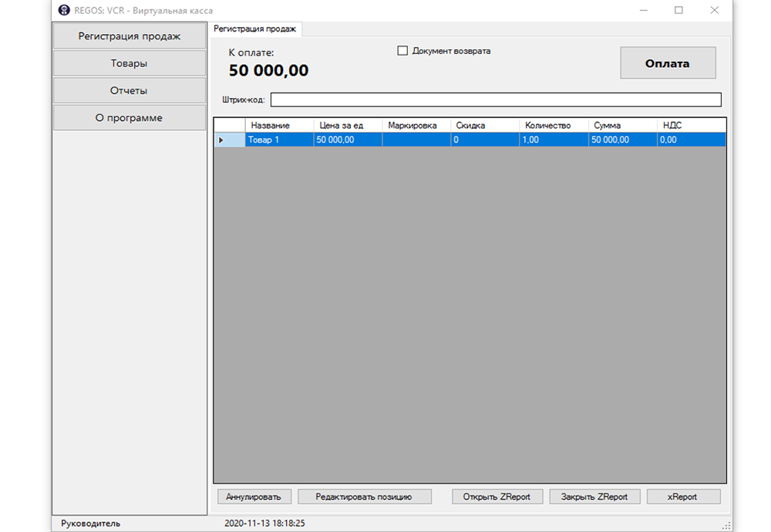Click the Оплата payment button
Viewport: 771px width, 532px height.
click(668, 63)
